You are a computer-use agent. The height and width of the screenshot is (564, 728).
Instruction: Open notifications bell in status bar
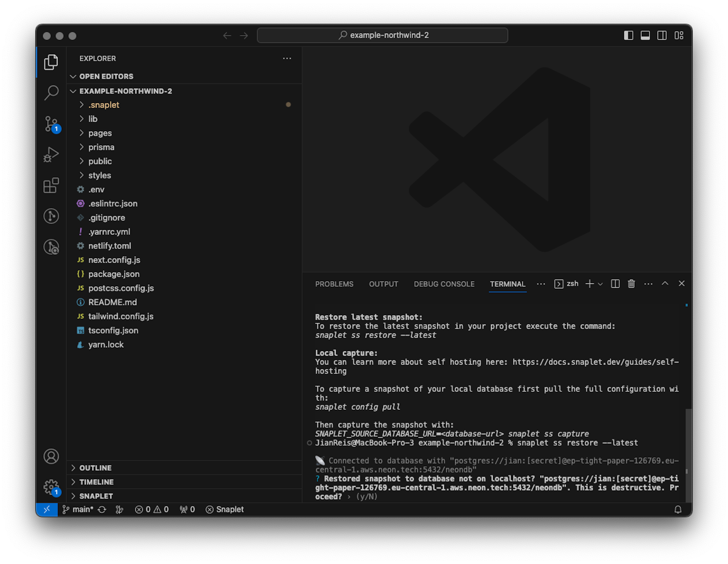tap(678, 509)
